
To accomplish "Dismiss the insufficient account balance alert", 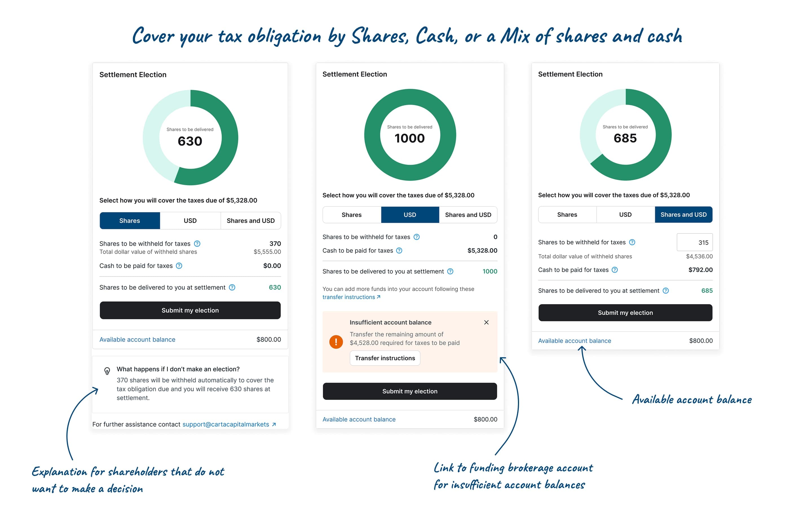I will (x=486, y=322).
